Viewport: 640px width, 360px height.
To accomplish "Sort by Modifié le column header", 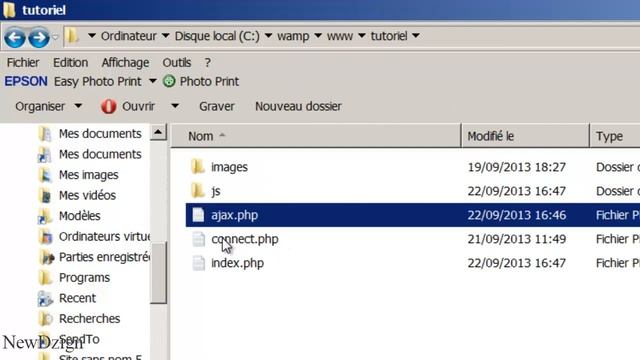I will coord(525,136).
